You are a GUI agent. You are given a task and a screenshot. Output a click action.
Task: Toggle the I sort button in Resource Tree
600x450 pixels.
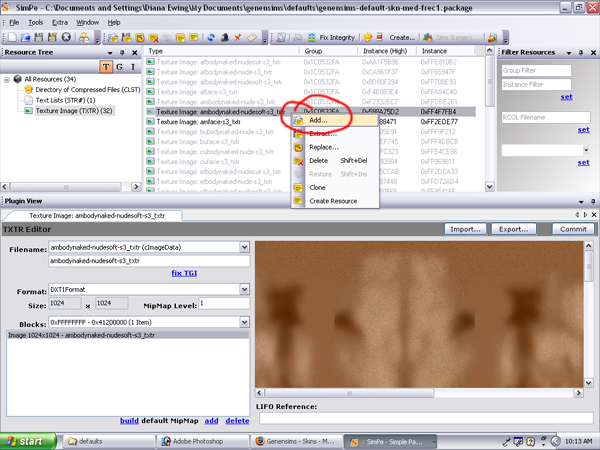(x=133, y=67)
